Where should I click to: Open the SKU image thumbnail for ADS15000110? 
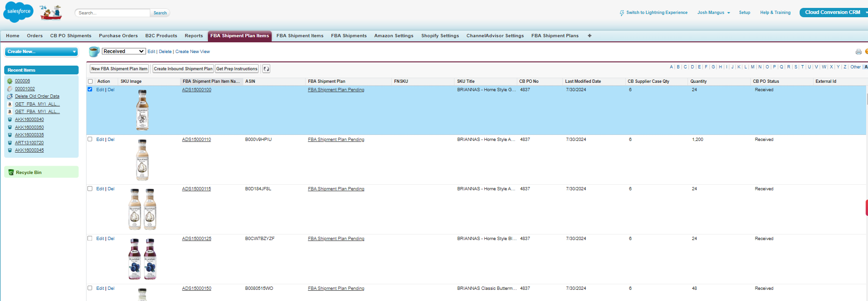pos(142,160)
